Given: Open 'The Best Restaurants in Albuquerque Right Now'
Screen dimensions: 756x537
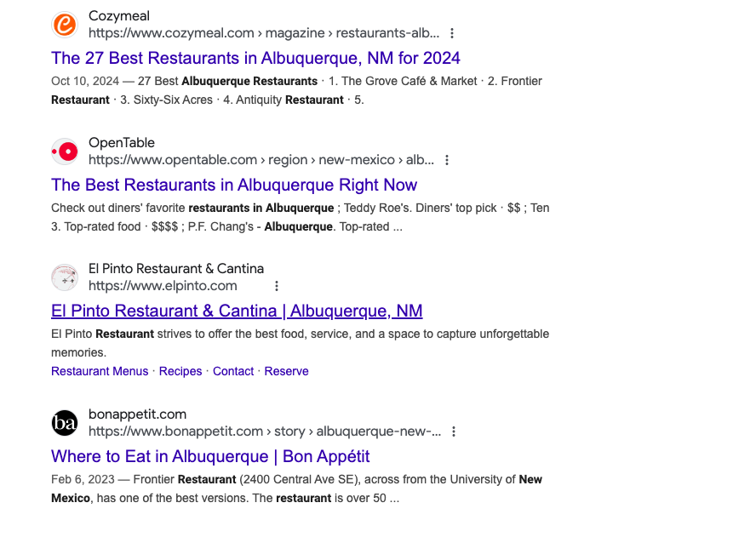Looking at the screenshot, I should coord(234,186).
